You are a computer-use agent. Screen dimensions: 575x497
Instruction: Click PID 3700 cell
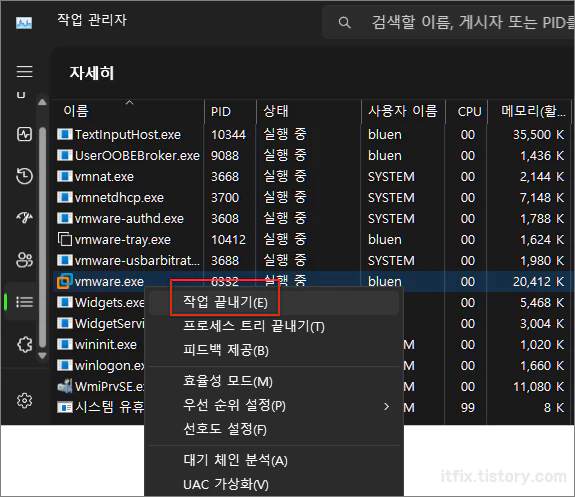[225, 198]
